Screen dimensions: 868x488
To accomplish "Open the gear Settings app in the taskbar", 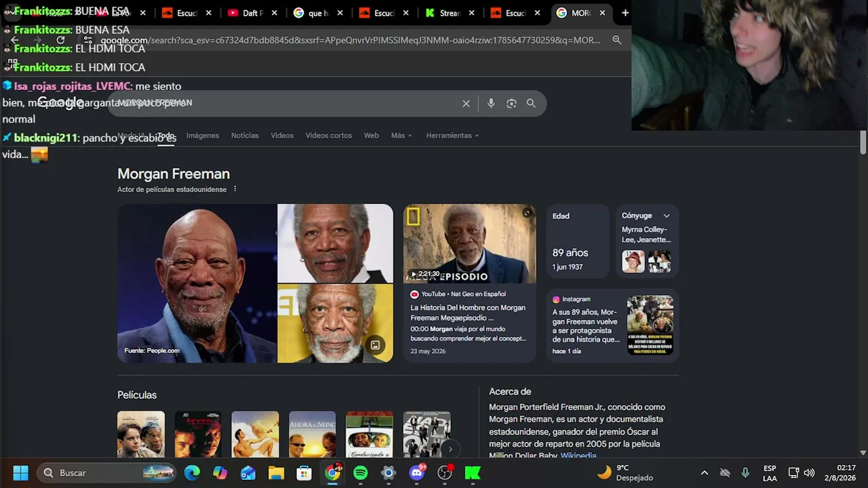I will click(x=389, y=472).
